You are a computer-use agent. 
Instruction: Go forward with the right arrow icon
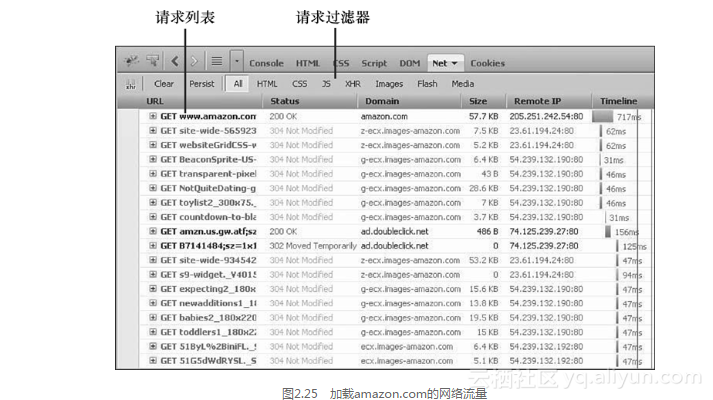click(x=194, y=61)
